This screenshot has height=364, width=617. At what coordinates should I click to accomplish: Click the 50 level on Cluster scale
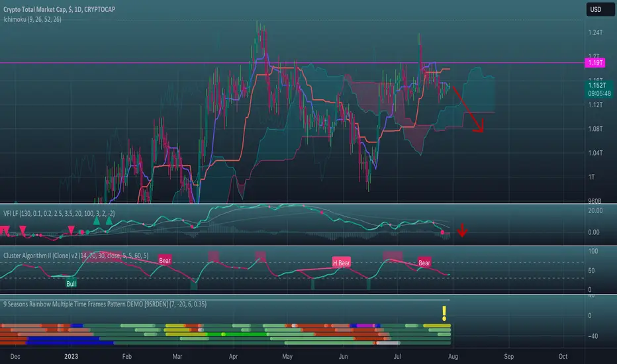click(591, 271)
